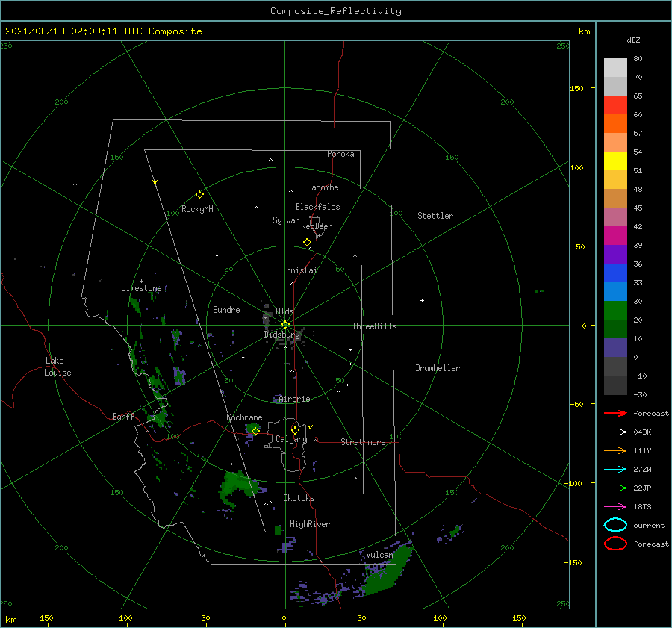
Task: Click the yellow V marker east of Calgary
Action: [310, 427]
